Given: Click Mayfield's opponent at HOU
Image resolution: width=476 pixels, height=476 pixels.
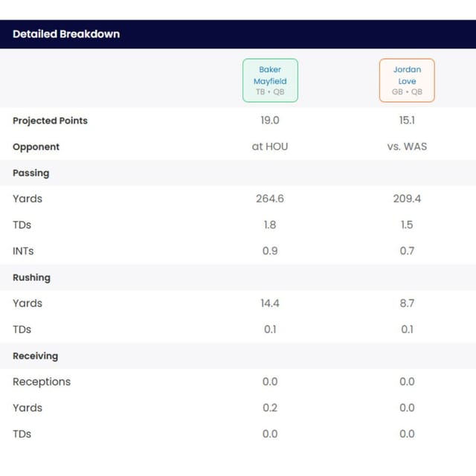Looking at the screenshot, I should pos(270,147).
